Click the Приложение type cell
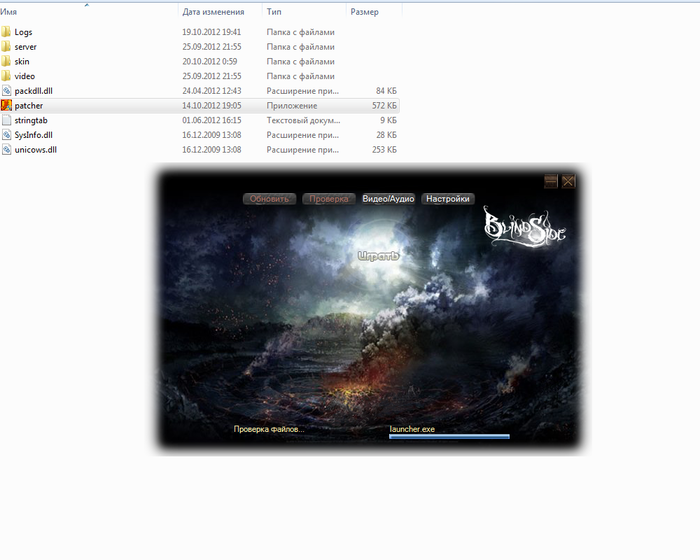 292,106
